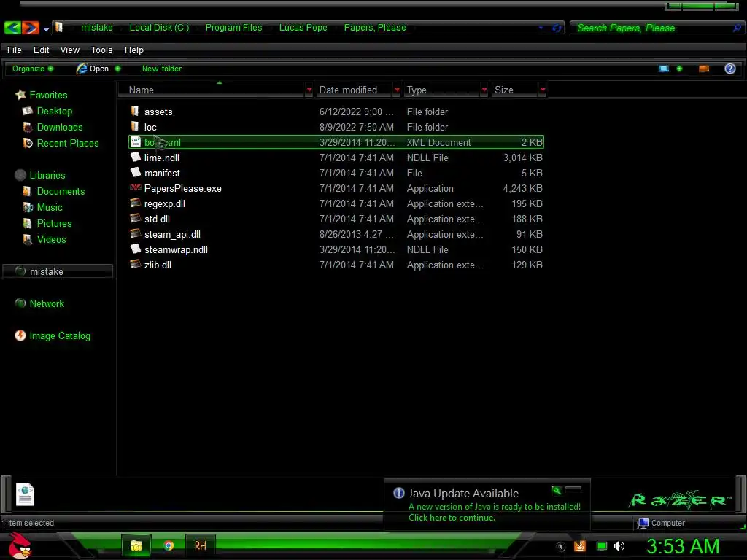This screenshot has height=560, width=747.
Task: Select the regexp.dll file icon
Action: click(135, 203)
